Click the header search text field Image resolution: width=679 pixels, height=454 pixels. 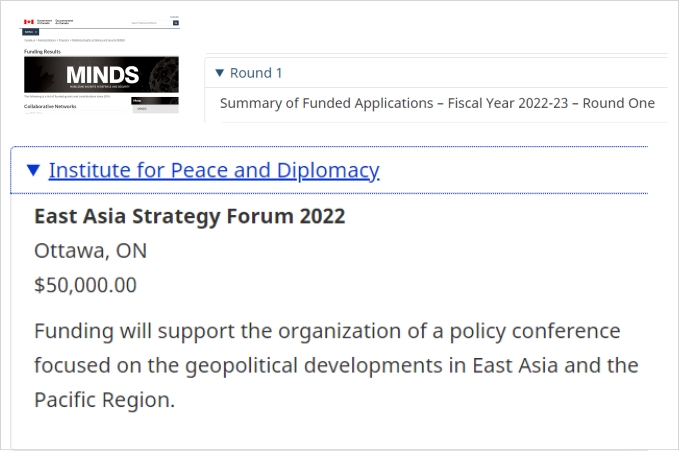pyautogui.click(x=151, y=23)
